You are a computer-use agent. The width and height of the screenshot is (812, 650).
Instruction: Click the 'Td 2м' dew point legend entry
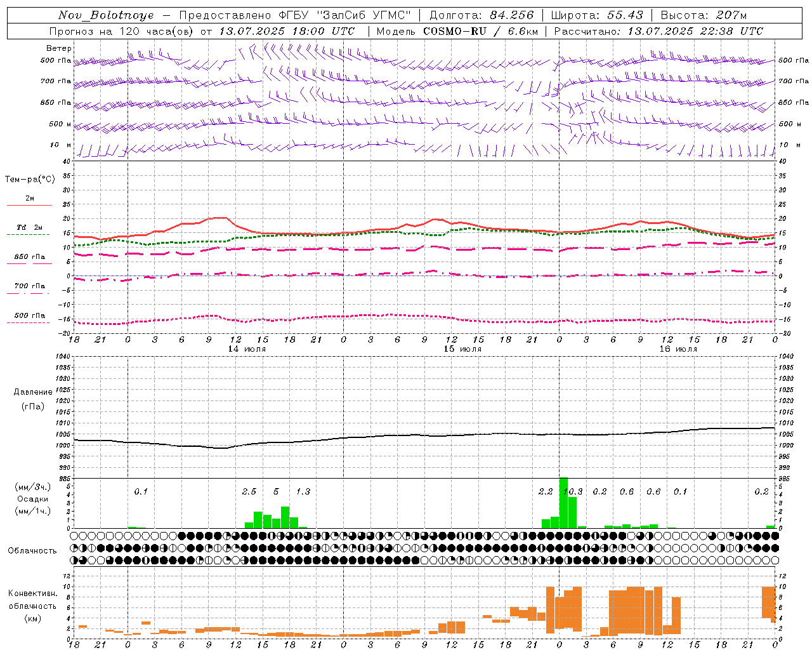tap(29, 227)
